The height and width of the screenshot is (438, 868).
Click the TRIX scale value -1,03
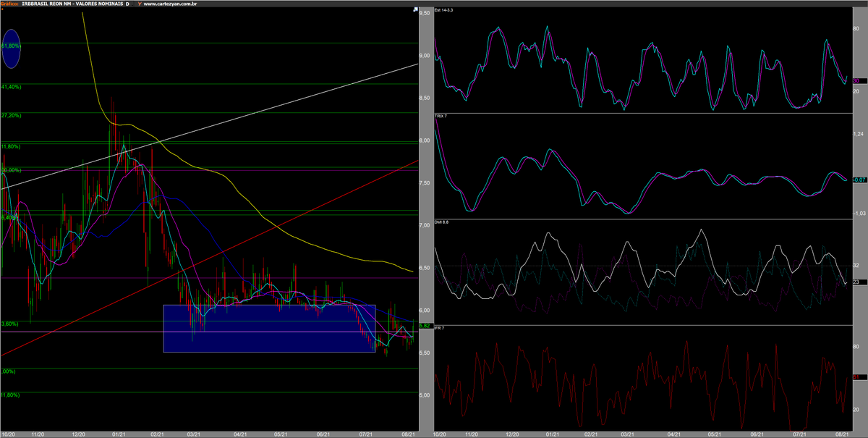[x=859, y=214]
